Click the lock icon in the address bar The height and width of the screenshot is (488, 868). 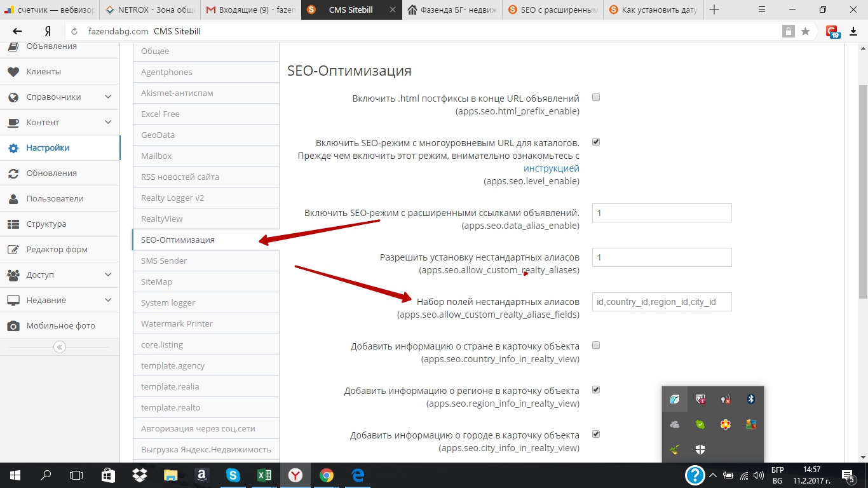789,31
